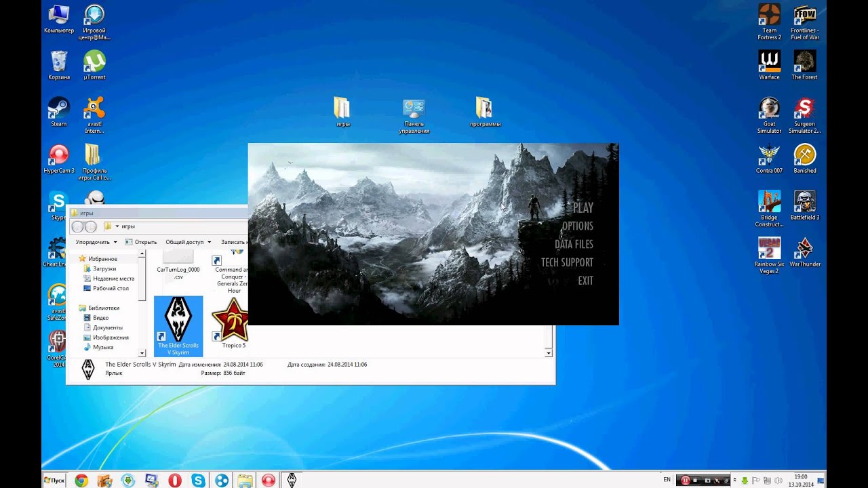868x488 pixels.
Task: Select the Steam desktop icon
Action: click(x=59, y=112)
